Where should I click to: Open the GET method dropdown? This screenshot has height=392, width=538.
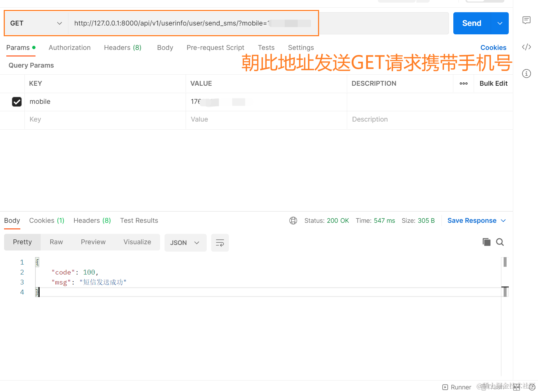coord(36,23)
